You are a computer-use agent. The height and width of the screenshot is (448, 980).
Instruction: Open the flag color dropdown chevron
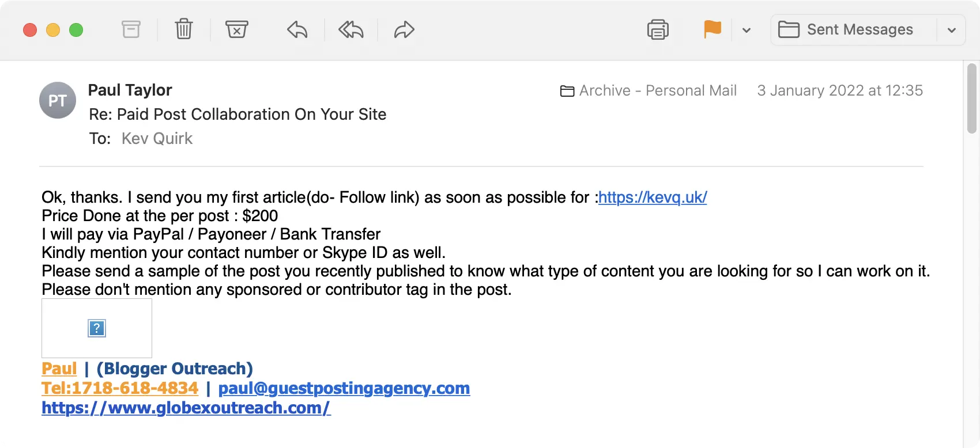[747, 31]
